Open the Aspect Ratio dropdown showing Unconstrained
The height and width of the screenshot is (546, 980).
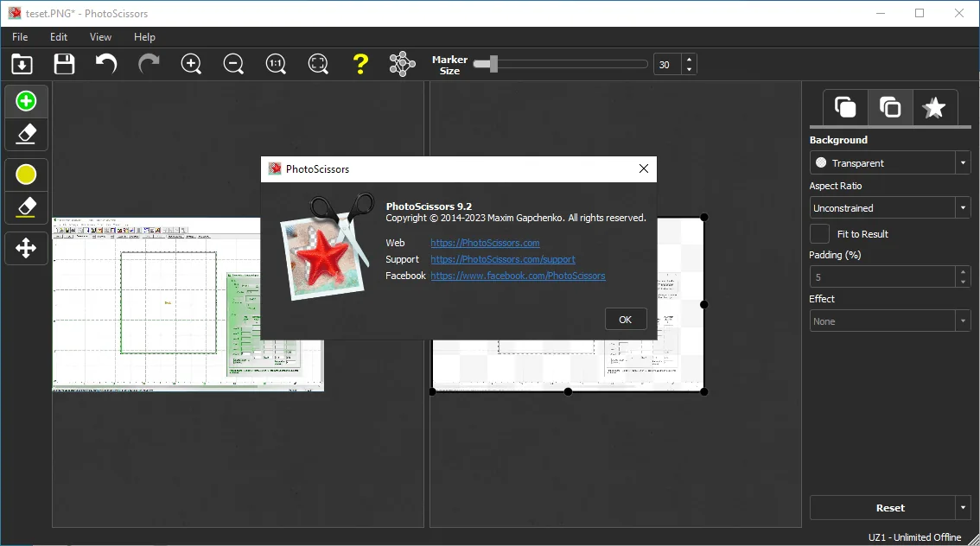pos(890,207)
